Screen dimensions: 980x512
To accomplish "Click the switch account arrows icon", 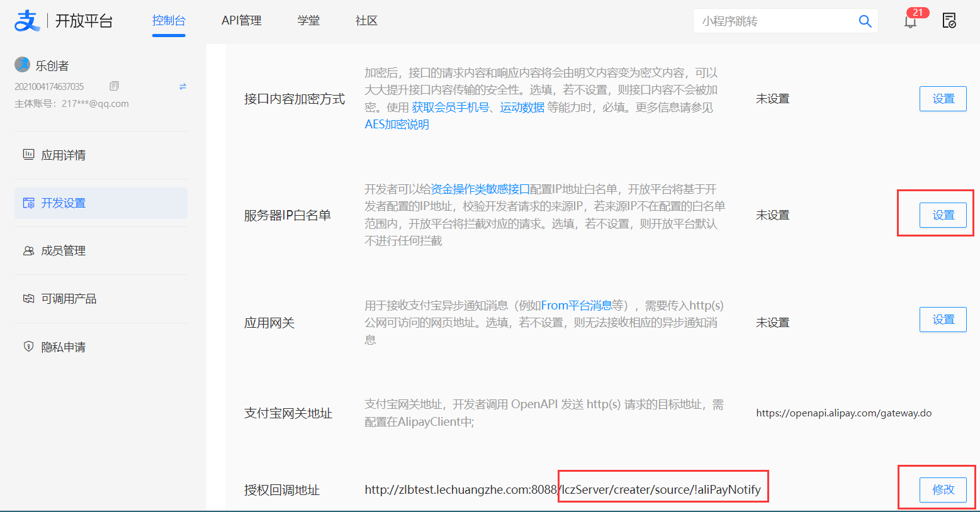I will (183, 87).
